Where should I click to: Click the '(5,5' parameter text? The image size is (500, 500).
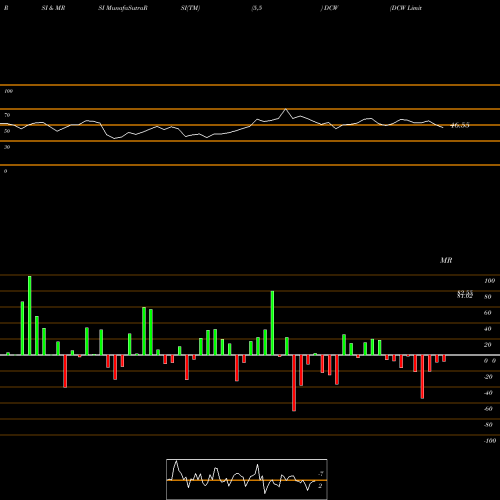tap(257, 8)
